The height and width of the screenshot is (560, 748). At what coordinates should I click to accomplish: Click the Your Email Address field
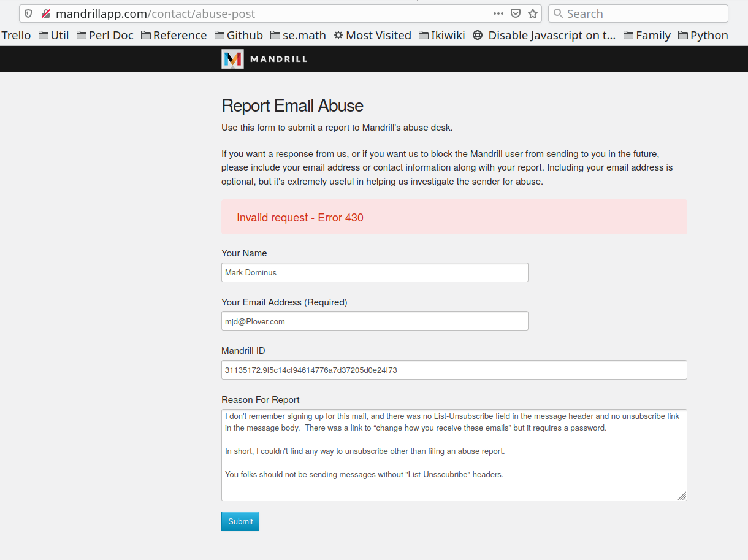point(375,321)
